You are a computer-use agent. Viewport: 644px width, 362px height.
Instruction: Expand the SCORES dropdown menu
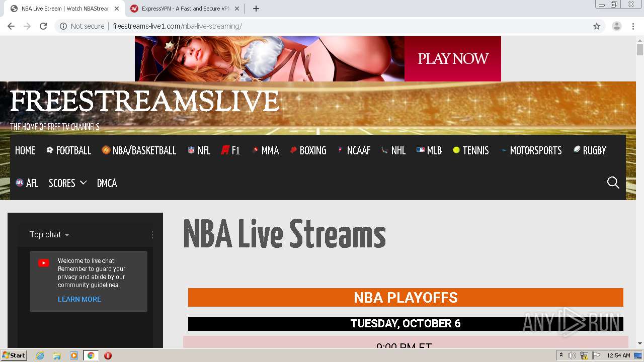(67, 183)
